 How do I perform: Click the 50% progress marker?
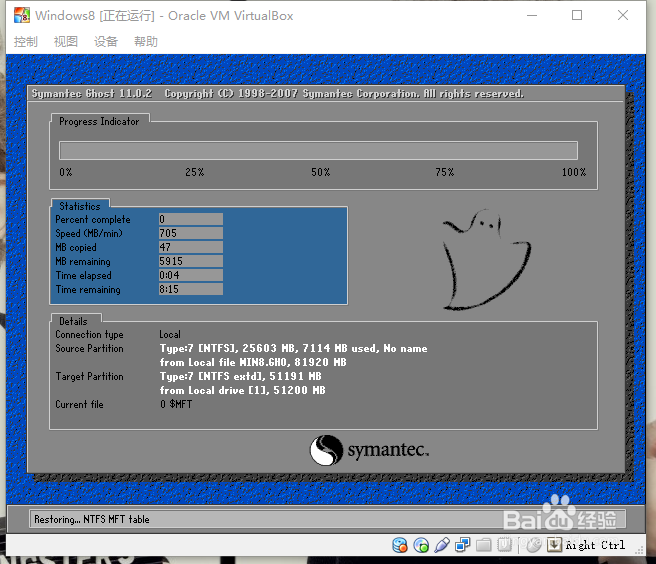[x=320, y=172]
